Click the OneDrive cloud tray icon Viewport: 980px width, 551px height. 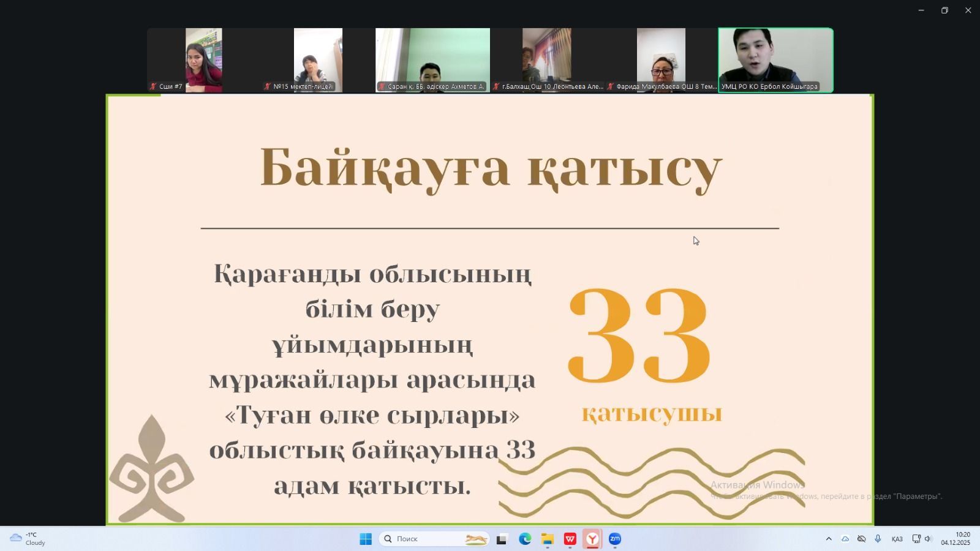pyautogui.click(x=845, y=539)
